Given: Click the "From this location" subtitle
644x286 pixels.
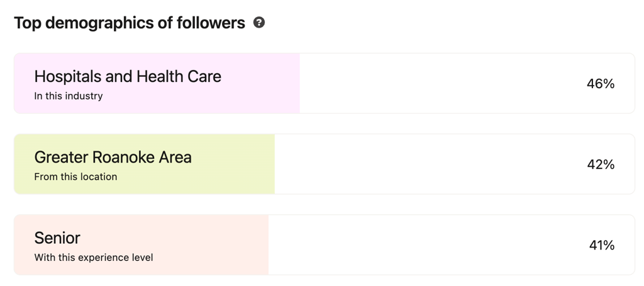Looking at the screenshot, I should click(75, 177).
